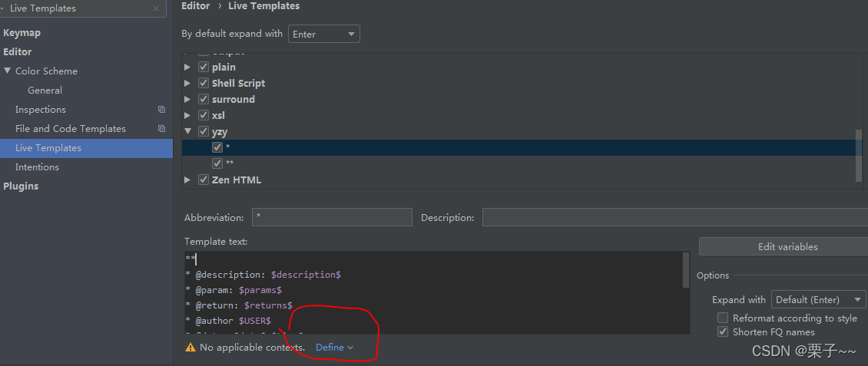
Task: Expand the plain template group
Action: (x=187, y=67)
